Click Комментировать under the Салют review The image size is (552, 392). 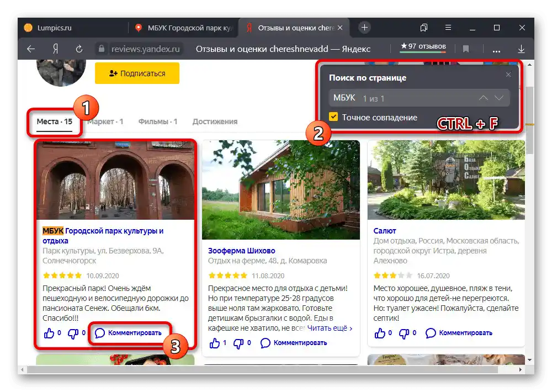[459, 333]
